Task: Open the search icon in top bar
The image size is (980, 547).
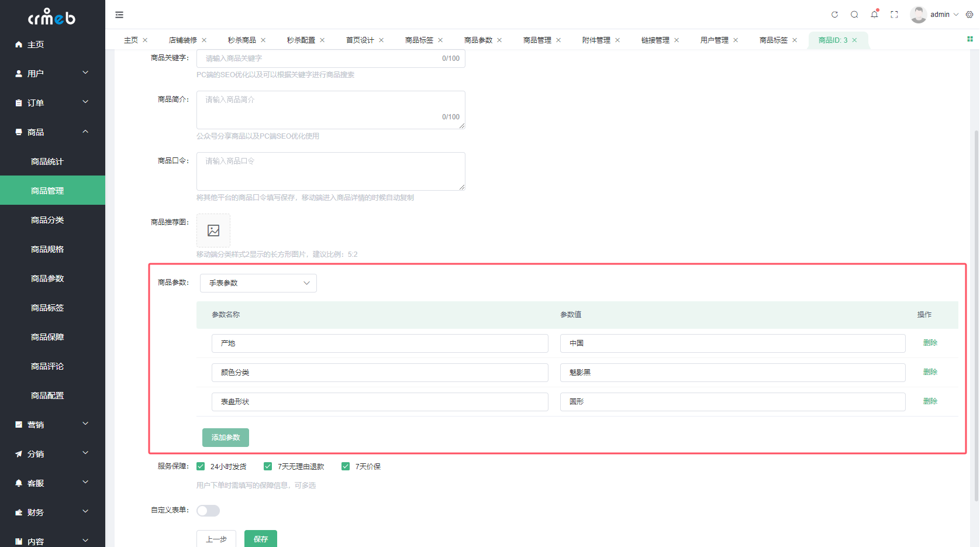Action: [x=854, y=15]
